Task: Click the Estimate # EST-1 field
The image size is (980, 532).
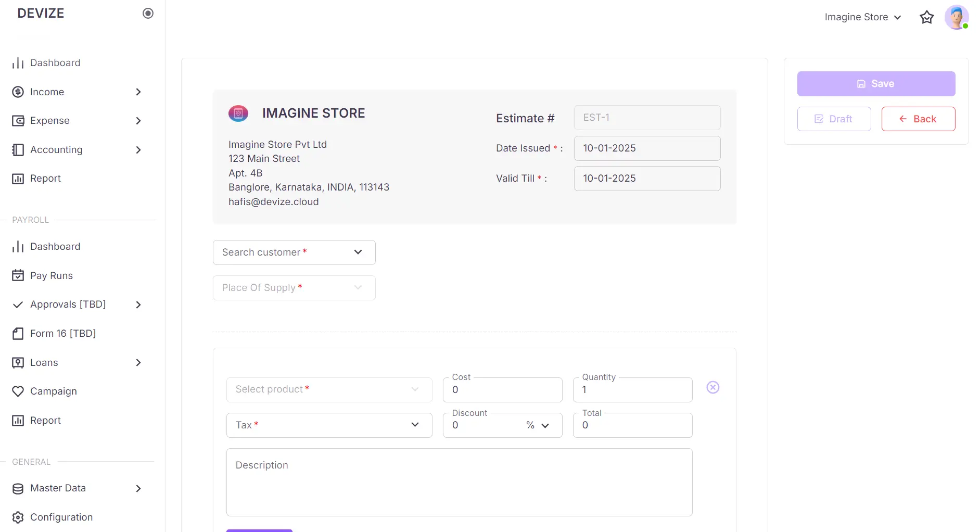Action: pos(647,118)
